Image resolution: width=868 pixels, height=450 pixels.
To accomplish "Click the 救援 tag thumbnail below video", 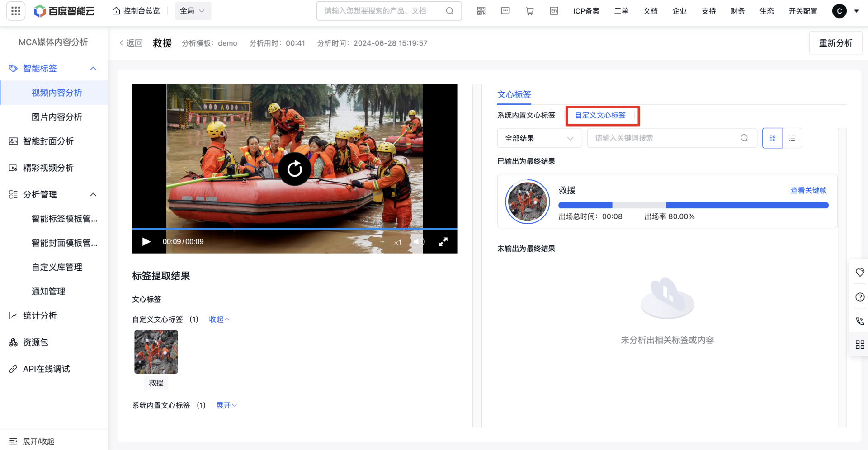I will coord(156,352).
